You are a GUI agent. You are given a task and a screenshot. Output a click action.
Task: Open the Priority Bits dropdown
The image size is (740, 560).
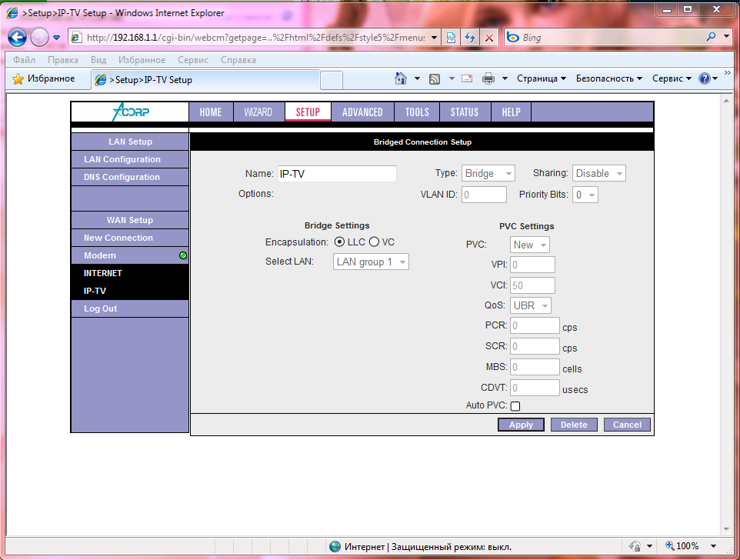[x=585, y=195]
